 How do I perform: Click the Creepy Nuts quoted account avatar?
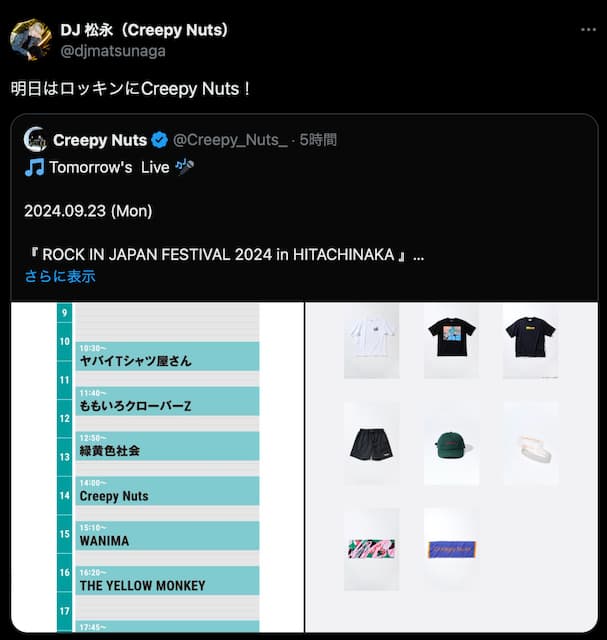click(35, 140)
